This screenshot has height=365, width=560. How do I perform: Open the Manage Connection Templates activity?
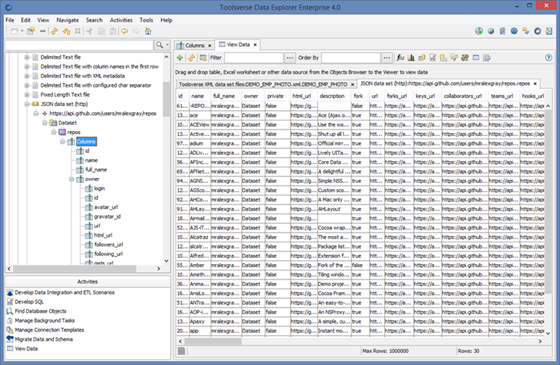49,330
